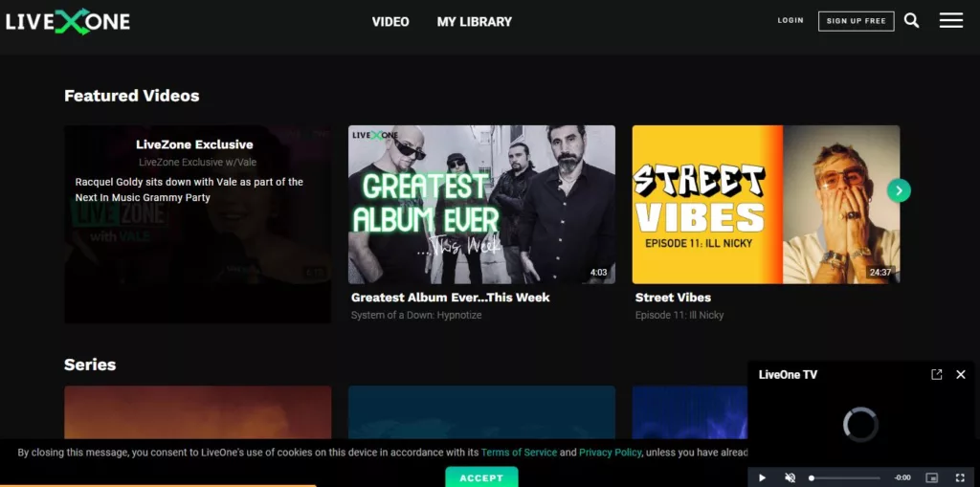Open the Terms of Service link

coord(519,452)
